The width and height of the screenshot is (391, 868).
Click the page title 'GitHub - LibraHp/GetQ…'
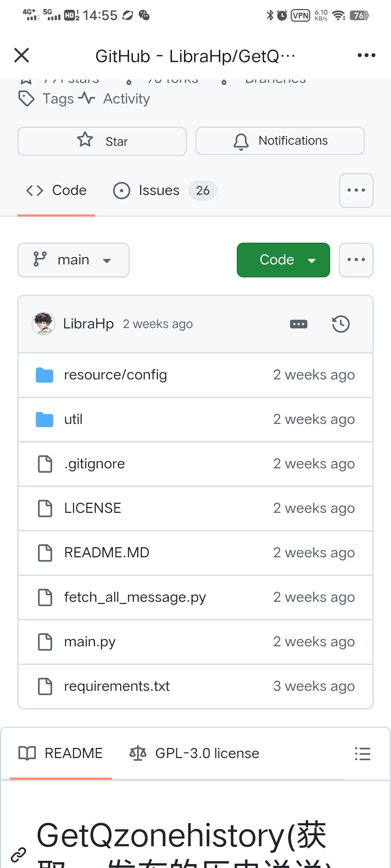195,56
